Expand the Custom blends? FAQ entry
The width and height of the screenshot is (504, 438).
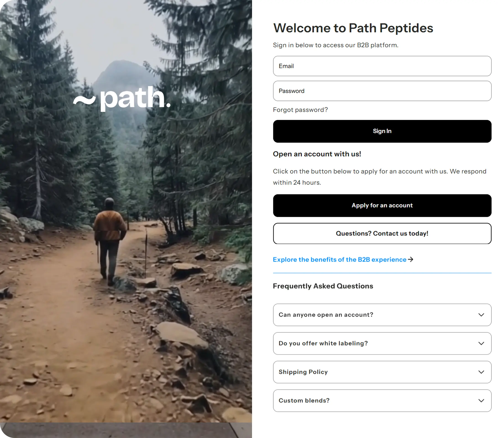tap(382, 401)
